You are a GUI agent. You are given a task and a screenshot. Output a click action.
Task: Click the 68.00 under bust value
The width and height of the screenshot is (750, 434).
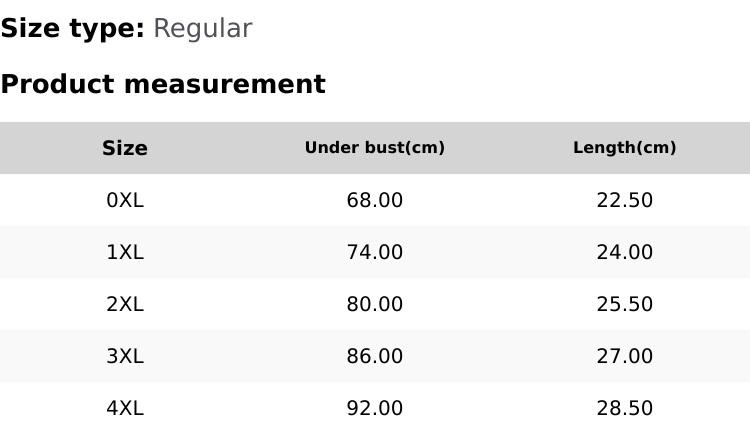coord(375,200)
